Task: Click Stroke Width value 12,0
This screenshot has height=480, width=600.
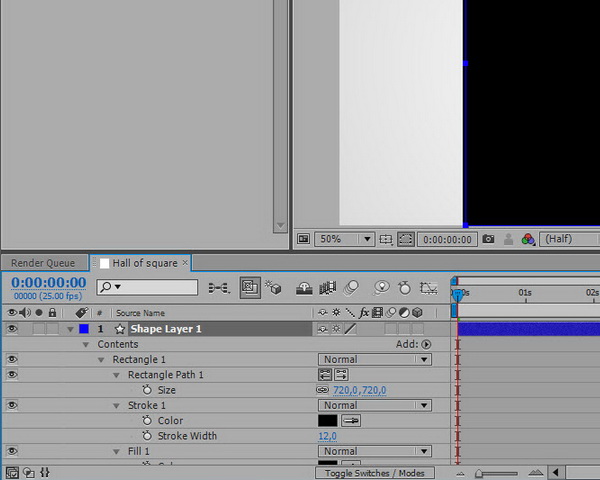Action: pos(328,436)
